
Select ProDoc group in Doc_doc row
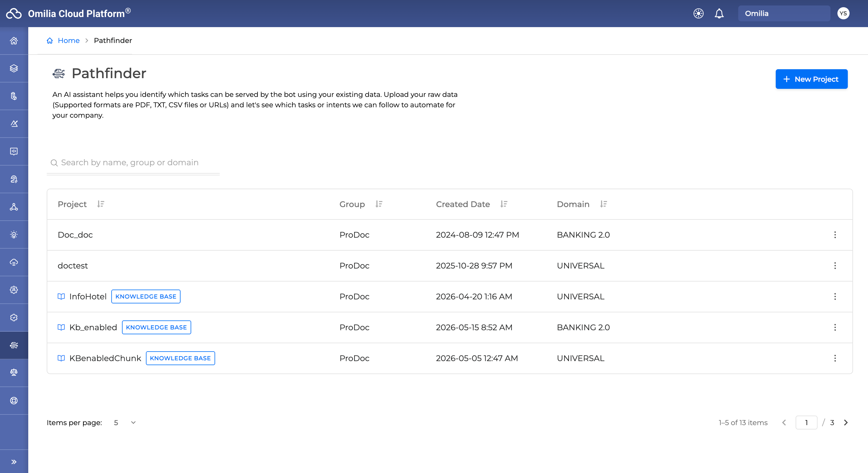[x=354, y=235]
